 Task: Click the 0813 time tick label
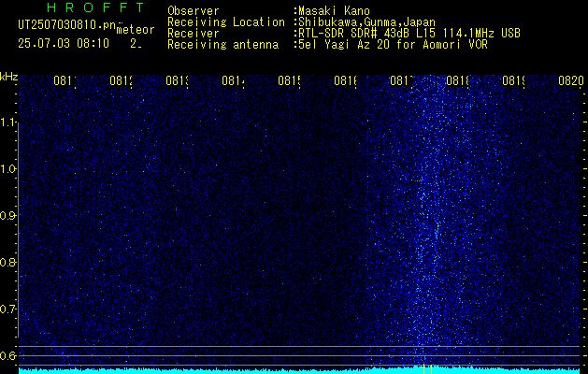(x=177, y=80)
